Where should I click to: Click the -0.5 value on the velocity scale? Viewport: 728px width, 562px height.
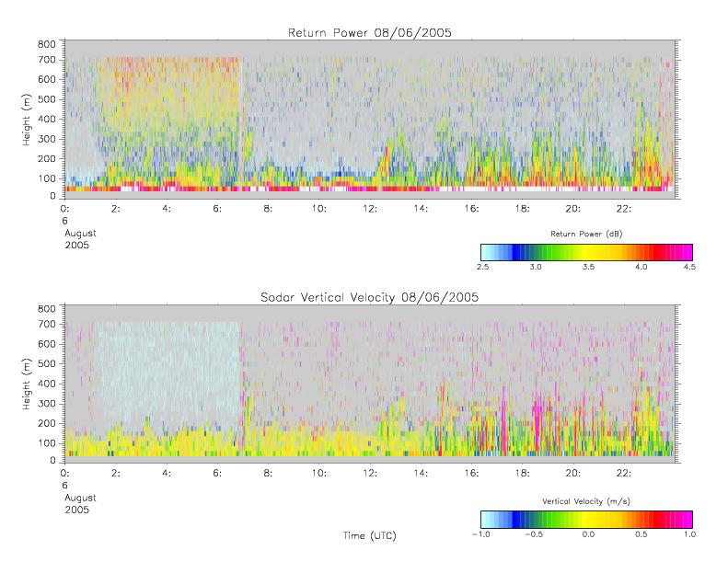click(x=534, y=534)
